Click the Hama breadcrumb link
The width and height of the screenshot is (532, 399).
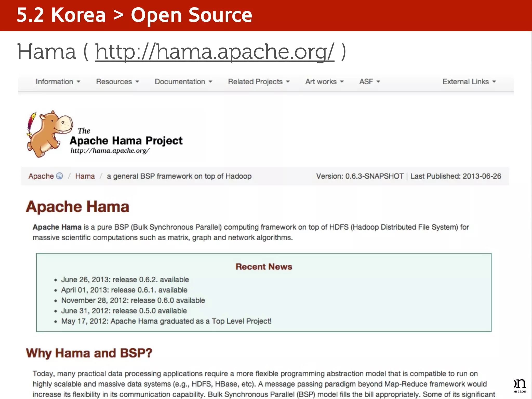[x=85, y=176]
